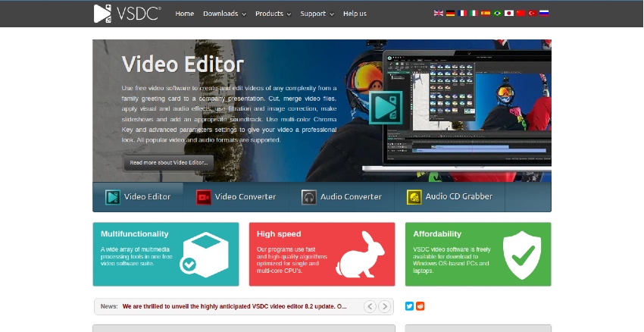Click the VSDC logo in header
644x332 pixels.
pyautogui.click(x=127, y=14)
